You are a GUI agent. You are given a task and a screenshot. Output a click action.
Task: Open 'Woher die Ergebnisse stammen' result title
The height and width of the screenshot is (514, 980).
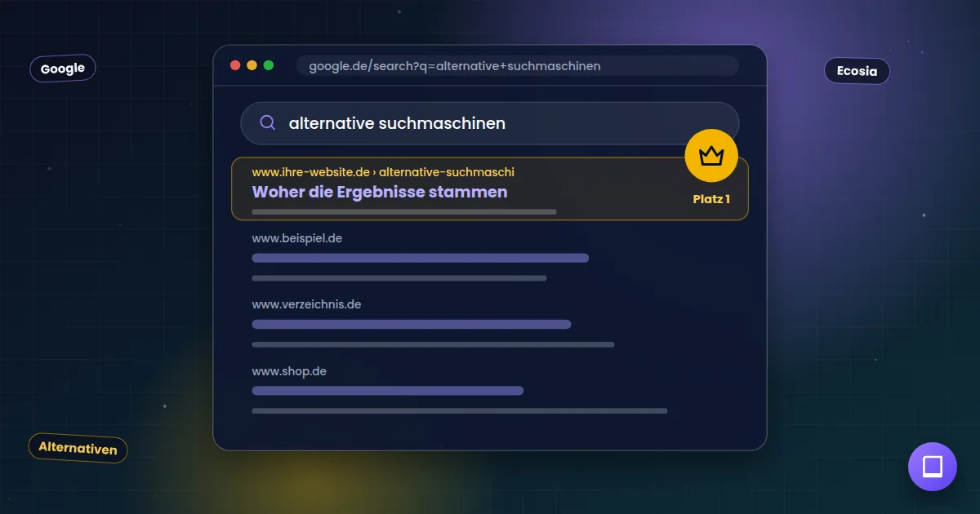click(380, 192)
